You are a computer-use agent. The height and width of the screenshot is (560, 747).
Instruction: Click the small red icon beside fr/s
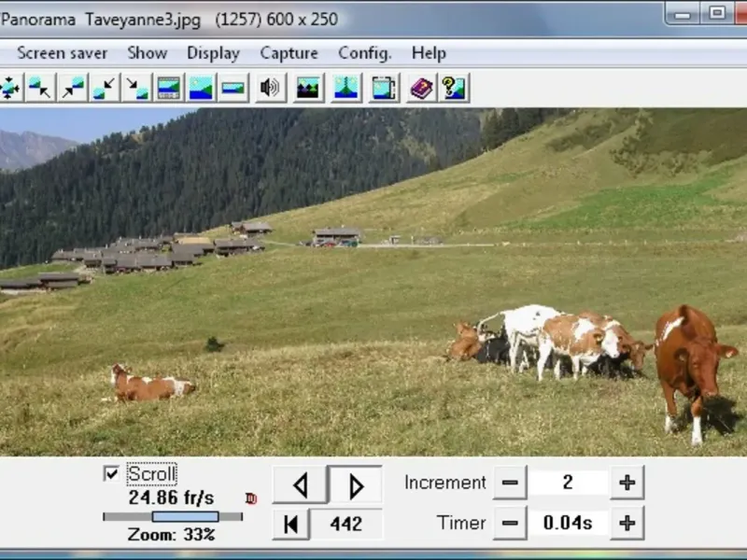click(251, 498)
